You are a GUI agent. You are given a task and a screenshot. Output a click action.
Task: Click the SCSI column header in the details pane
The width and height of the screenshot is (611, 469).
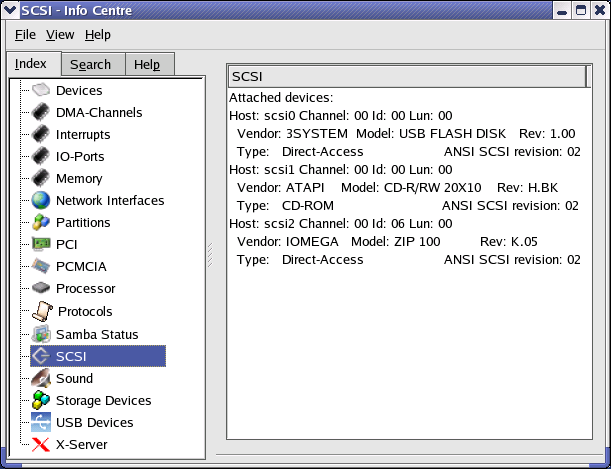pos(407,76)
